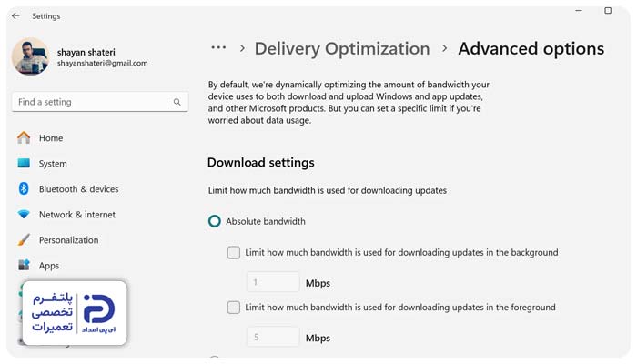Click the Personalization paintbrush icon
The width and height of the screenshot is (637, 364).
(x=24, y=239)
